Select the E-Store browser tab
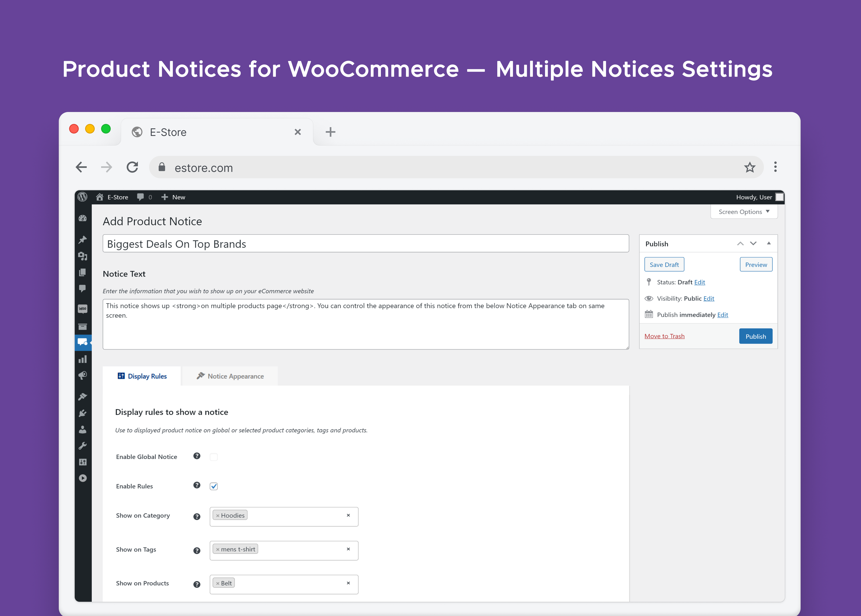The width and height of the screenshot is (861, 616). tap(217, 132)
